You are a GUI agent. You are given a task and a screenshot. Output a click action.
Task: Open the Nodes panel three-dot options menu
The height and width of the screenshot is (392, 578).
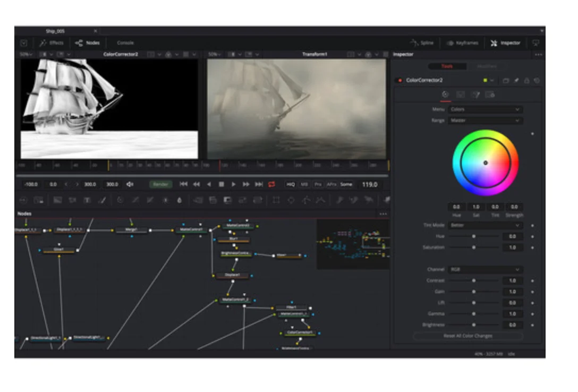point(384,214)
